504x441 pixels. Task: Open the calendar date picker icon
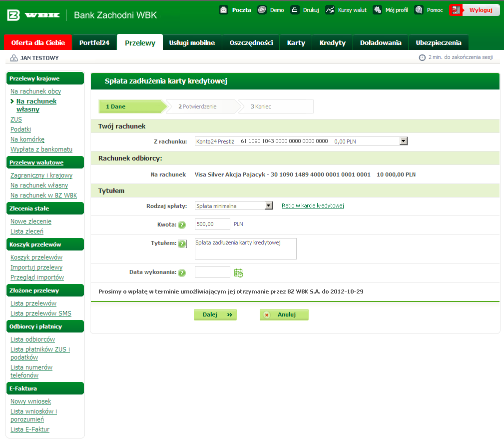(x=238, y=273)
